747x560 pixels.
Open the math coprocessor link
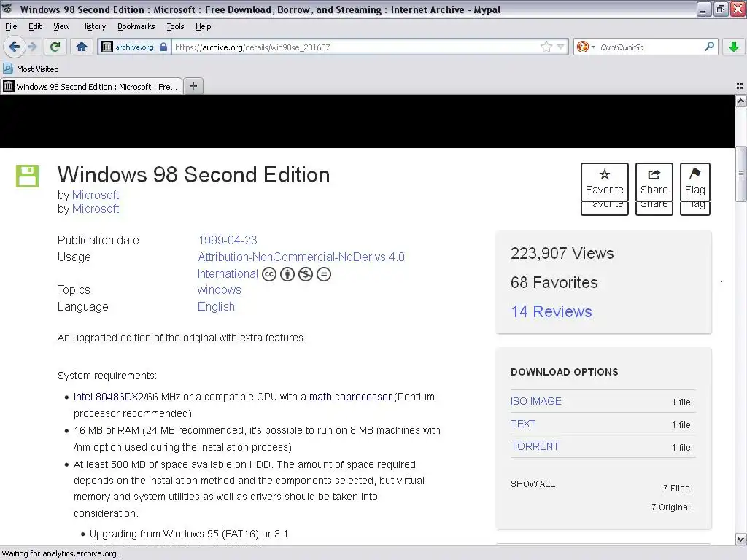350,397
